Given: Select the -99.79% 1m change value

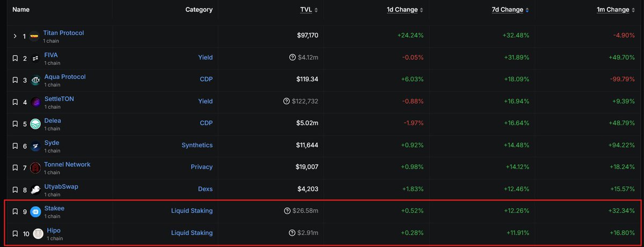Looking at the screenshot, I should tap(622, 79).
